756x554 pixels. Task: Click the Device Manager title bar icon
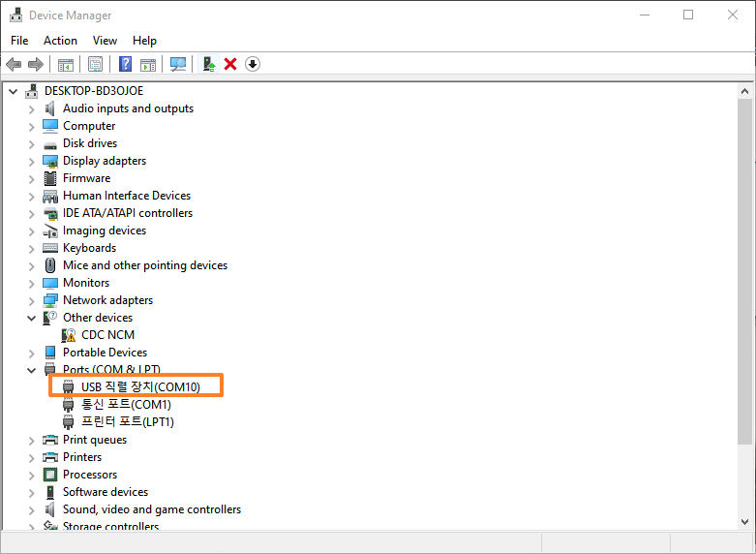pyautogui.click(x=15, y=15)
